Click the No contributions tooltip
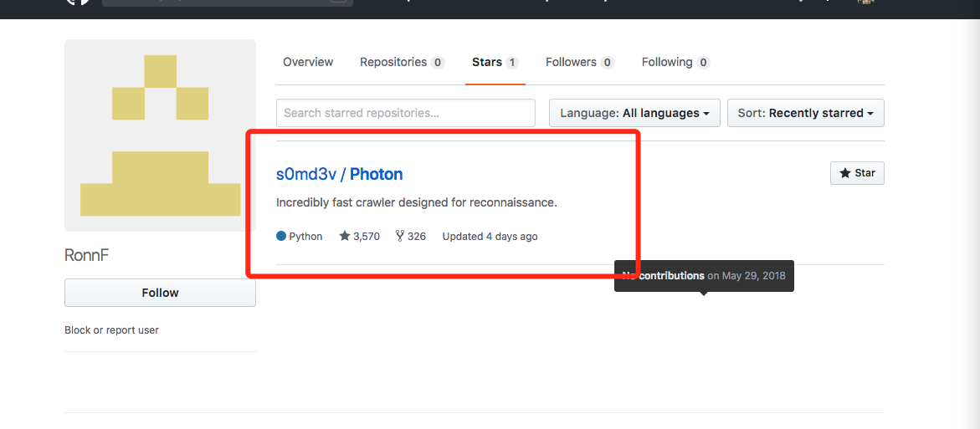The width and height of the screenshot is (980, 429). coord(704,276)
